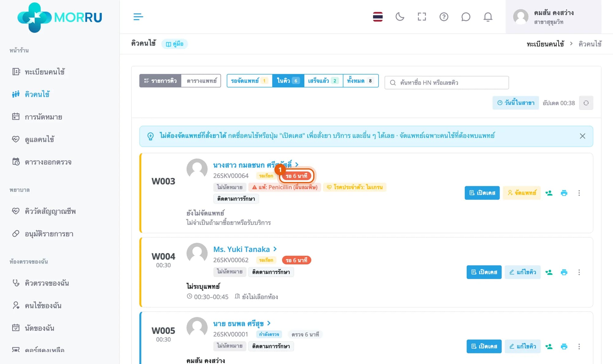Toggle dark mode moon icon
The image size is (613, 364).
(400, 17)
